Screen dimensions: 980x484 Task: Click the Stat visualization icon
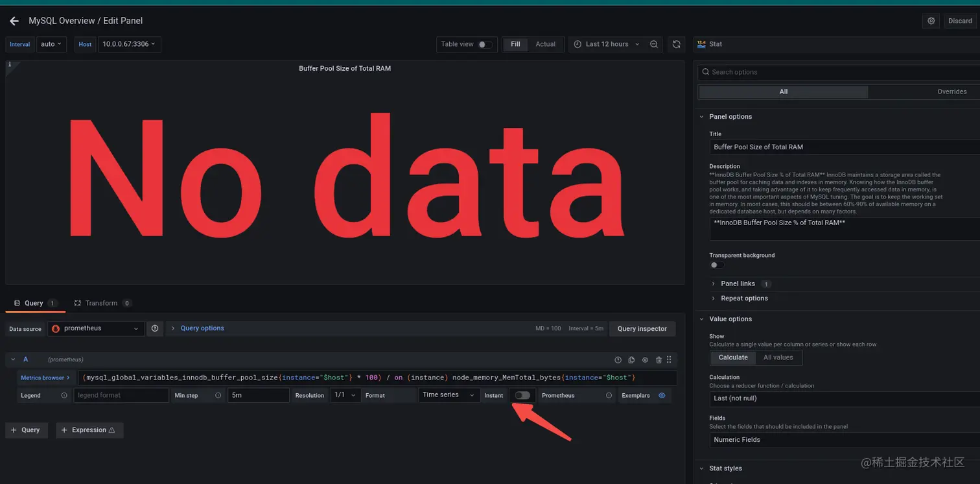click(701, 44)
